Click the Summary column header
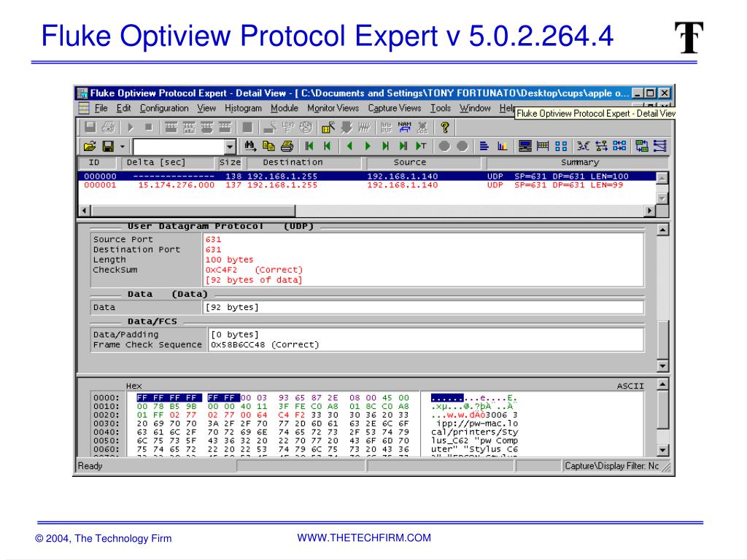The height and width of the screenshot is (560, 747). tap(578, 163)
